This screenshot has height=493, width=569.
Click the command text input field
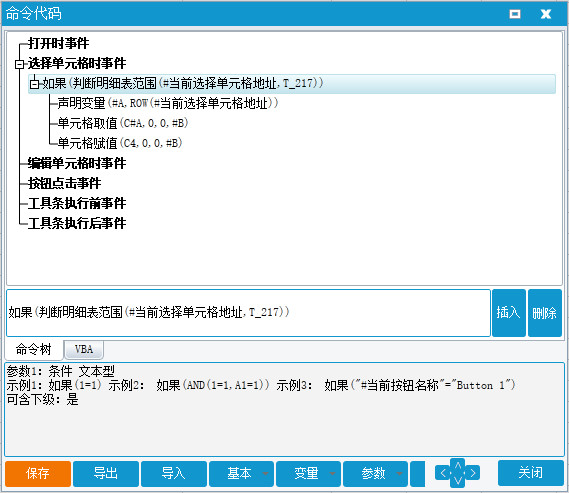249,313
